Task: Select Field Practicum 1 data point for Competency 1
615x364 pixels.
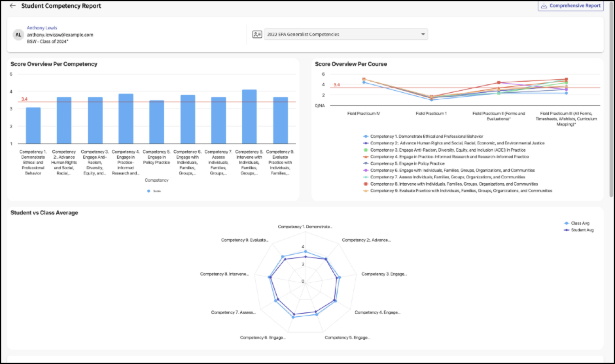Action: click(431, 100)
